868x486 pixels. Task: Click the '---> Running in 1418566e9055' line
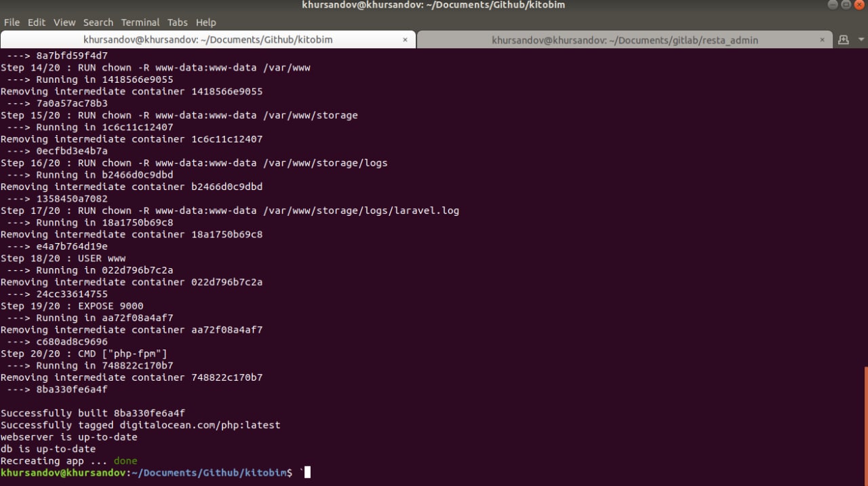tap(90, 79)
